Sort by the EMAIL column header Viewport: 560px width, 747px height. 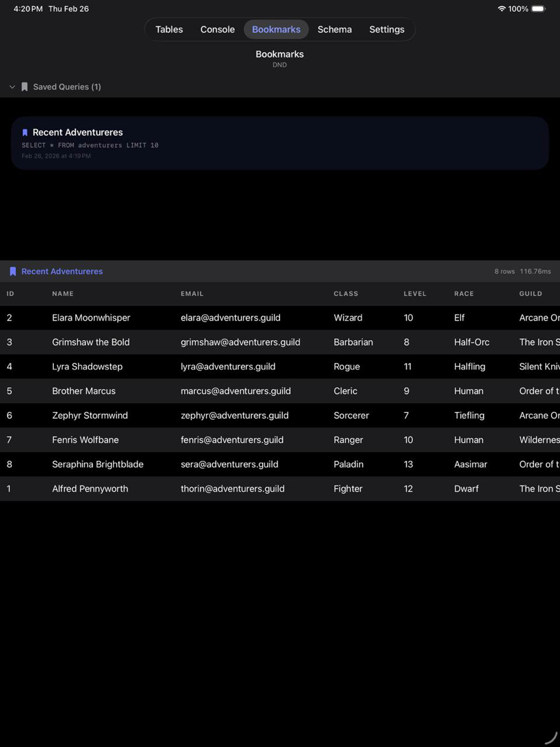[192, 293]
